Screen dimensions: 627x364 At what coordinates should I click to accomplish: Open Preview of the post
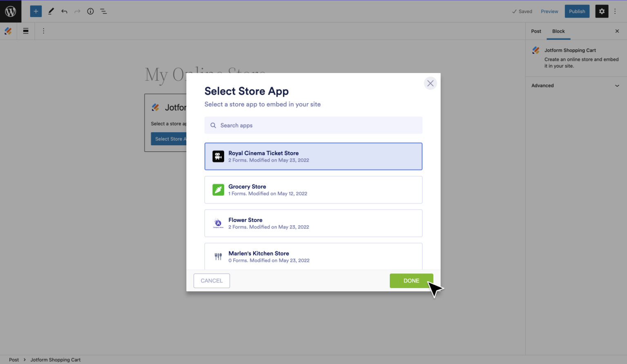click(x=549, y=11)
